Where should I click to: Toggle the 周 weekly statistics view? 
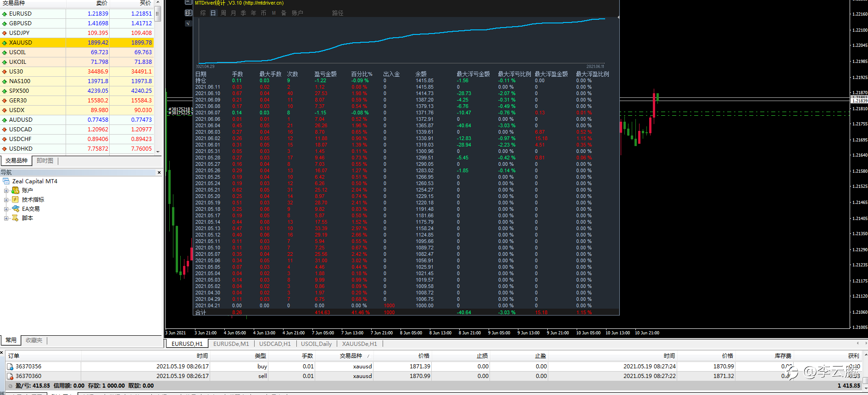(x=223, y=13)
